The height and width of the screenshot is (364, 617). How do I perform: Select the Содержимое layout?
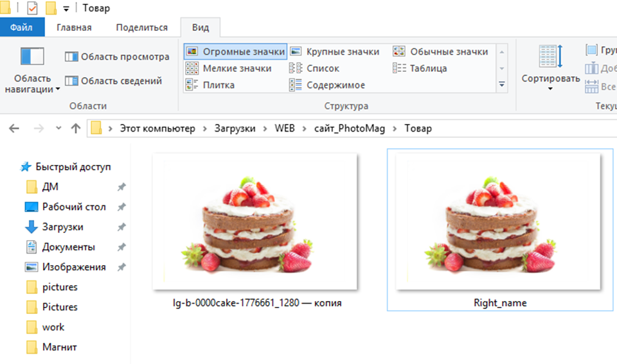327,85
